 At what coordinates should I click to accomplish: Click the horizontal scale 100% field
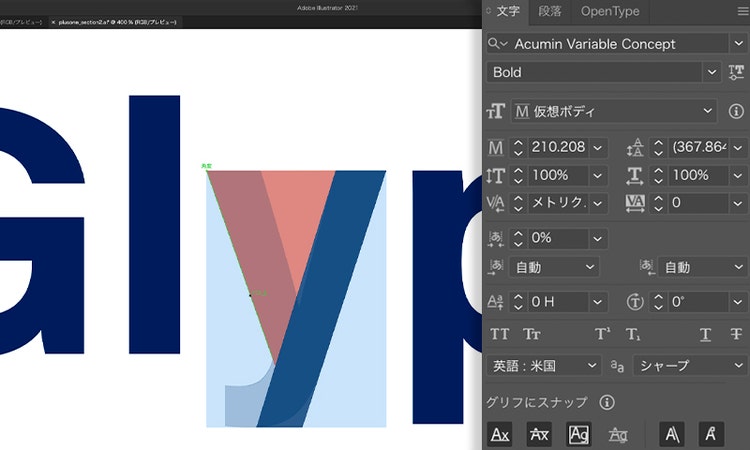tap(698, 176)
